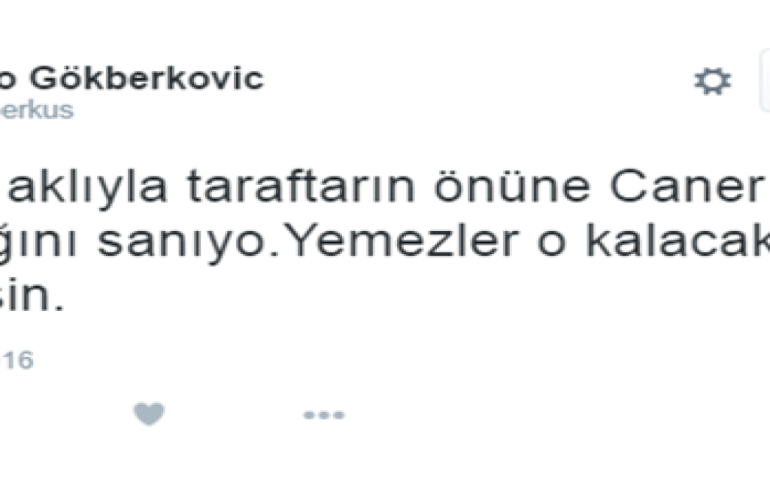The height and width of the screenshot is (485, 770).
Task: Open the gear settings menu
Action: click(x=713, y=81)
